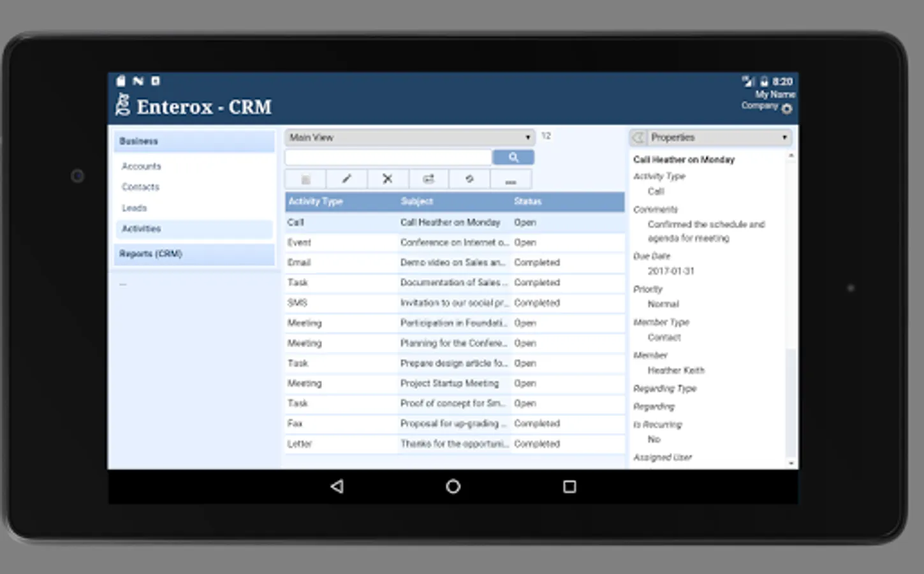This screenshot has height=574, width=924.
Task: Click the X delete toolbar icon
Action: pos(387,179)
